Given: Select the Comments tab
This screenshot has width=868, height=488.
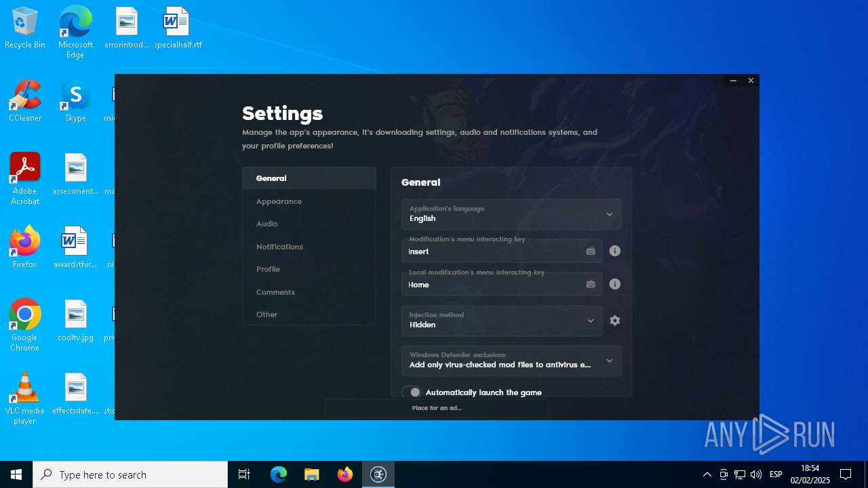Looking at the screenshot, I should [x=309, y=292].
